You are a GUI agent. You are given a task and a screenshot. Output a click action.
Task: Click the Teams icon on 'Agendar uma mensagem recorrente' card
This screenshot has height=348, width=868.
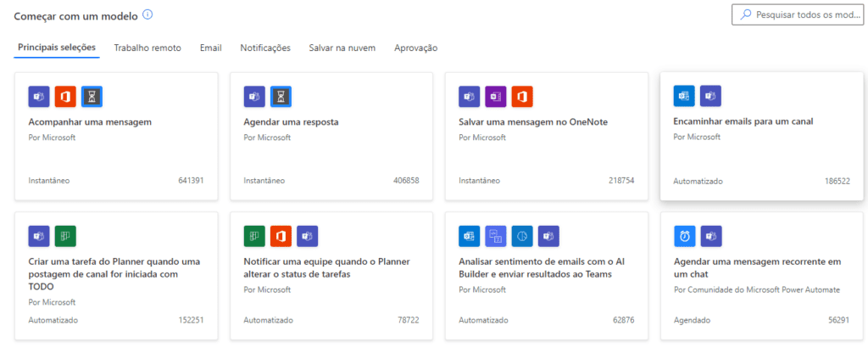[x=711, y=236]
